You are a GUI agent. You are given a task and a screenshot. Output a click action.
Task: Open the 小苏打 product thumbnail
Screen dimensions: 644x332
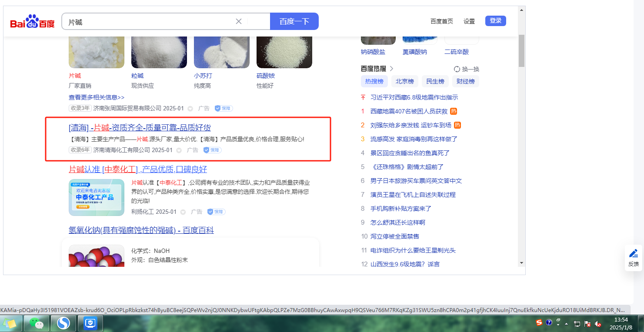click(222, 52)
